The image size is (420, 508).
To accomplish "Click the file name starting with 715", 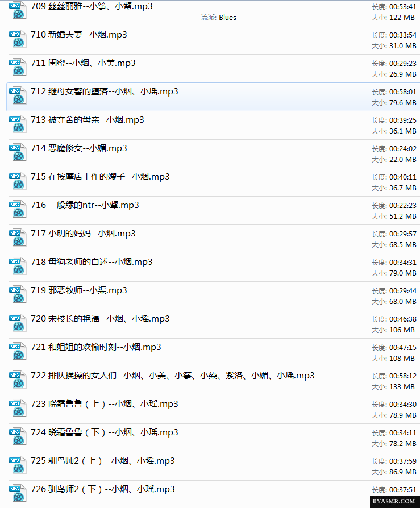I will click(x=100, y=177).
